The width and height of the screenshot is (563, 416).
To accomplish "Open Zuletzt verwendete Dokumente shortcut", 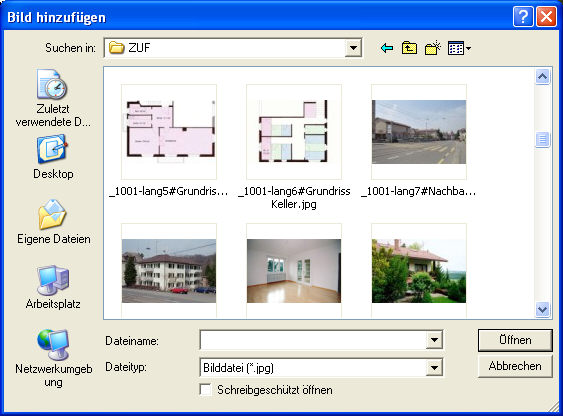I will coord(52,98).
